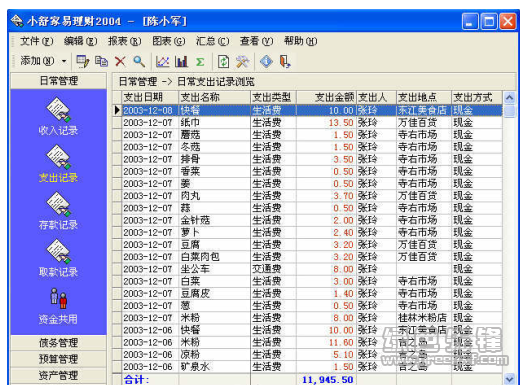Click the magnifier search icon
Image resolution: width=530 pixels, height=385 pixels.
pyautogui.click(x=139, y=62)
